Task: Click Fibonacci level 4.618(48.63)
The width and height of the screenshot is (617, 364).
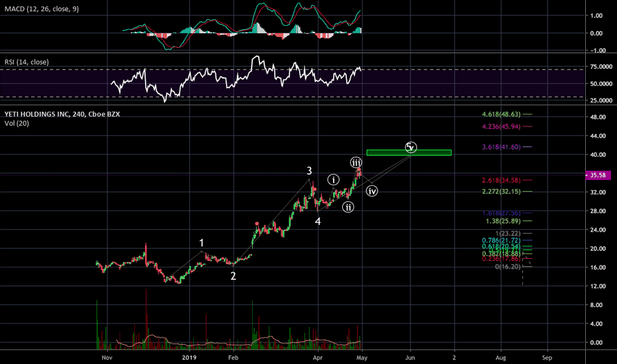Action: coord(501,114)
